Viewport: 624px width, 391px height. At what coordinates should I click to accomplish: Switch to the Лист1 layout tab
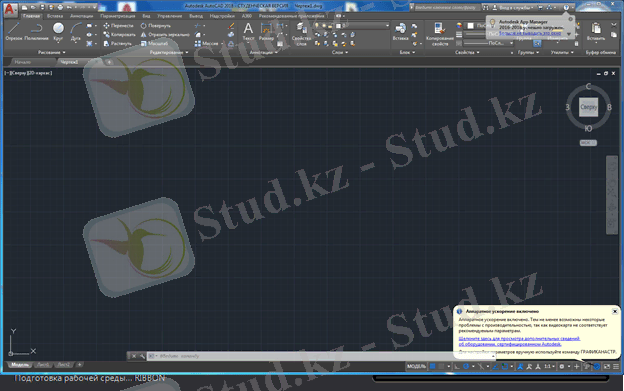43,365
